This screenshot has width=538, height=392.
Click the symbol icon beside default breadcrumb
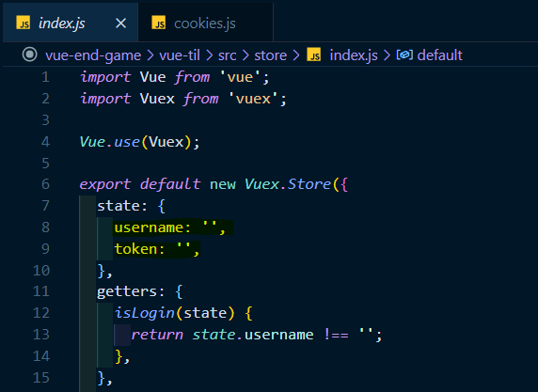coord(404,55)
